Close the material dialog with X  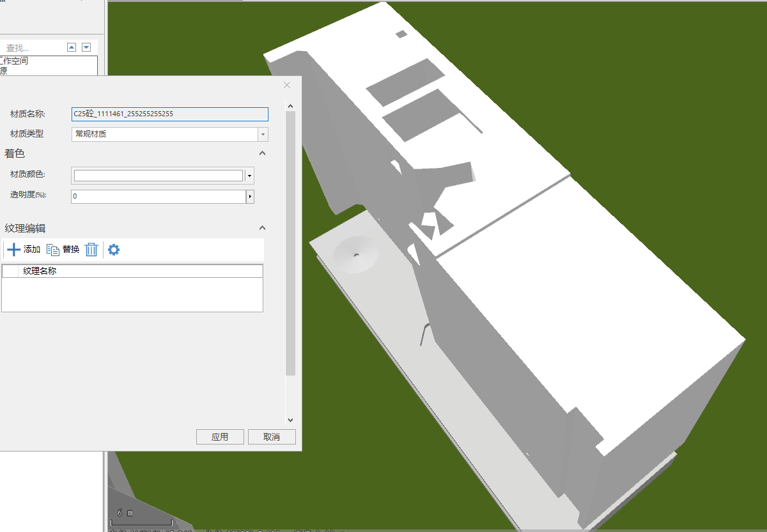[x=287, y=85]
